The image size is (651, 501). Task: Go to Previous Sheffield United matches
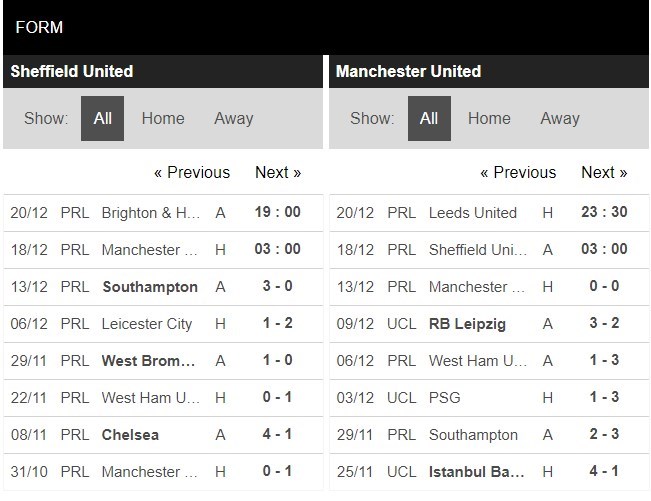(x=192, y=172)
